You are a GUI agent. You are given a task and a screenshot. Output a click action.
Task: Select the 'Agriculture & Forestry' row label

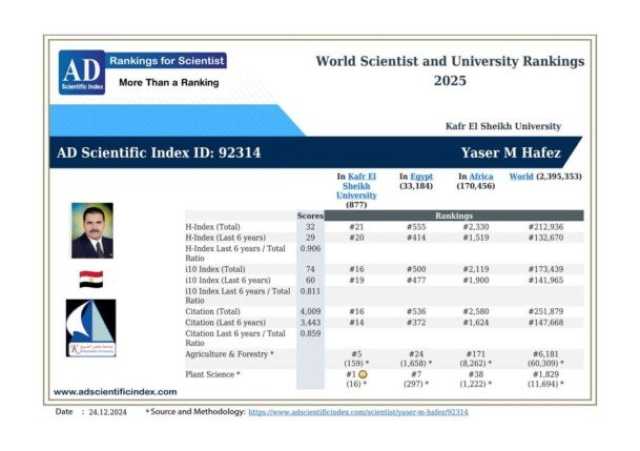click(229, 354)
